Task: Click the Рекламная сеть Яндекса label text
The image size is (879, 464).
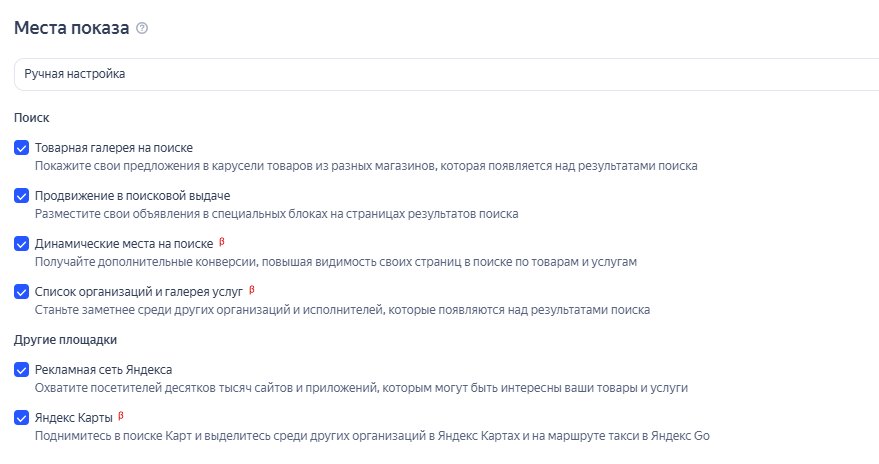Action: coord(103,370)
